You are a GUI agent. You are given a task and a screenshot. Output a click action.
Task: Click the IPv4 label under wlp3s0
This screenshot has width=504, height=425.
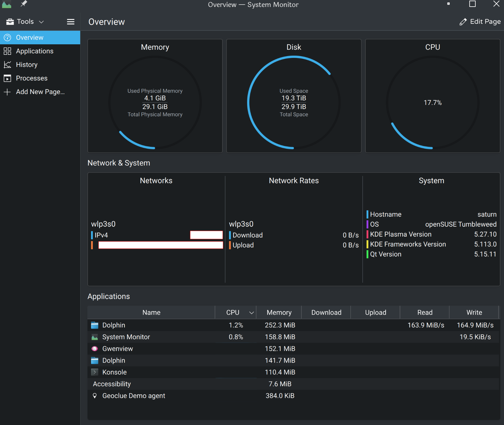101,235
